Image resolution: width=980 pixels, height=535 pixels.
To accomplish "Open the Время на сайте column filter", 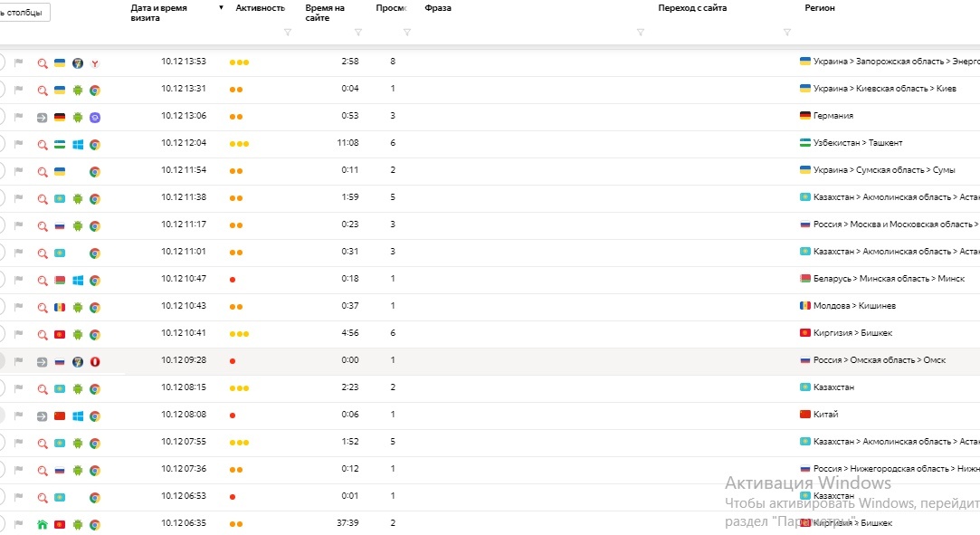I will (x=358, y=33).
